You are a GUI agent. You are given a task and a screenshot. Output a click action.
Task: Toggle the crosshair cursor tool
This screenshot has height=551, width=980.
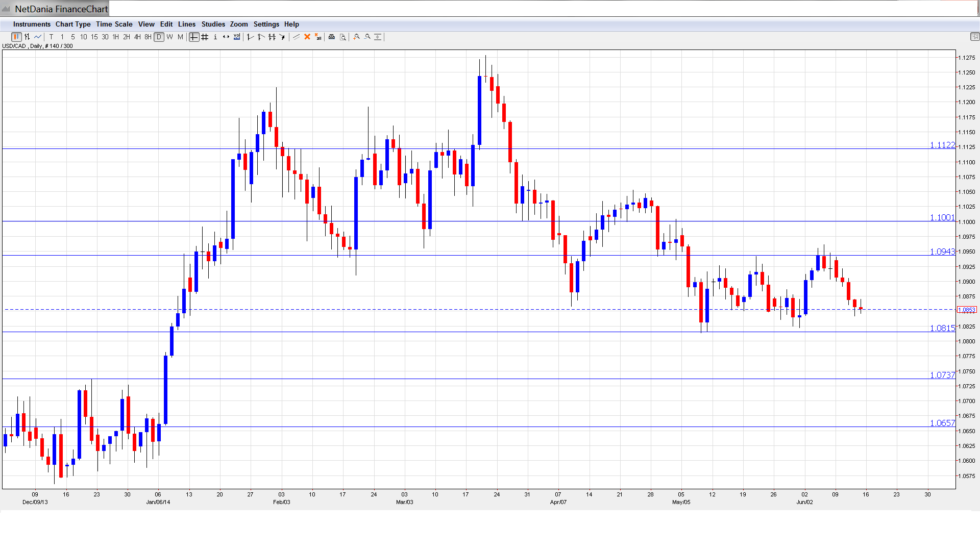[194, 37]
